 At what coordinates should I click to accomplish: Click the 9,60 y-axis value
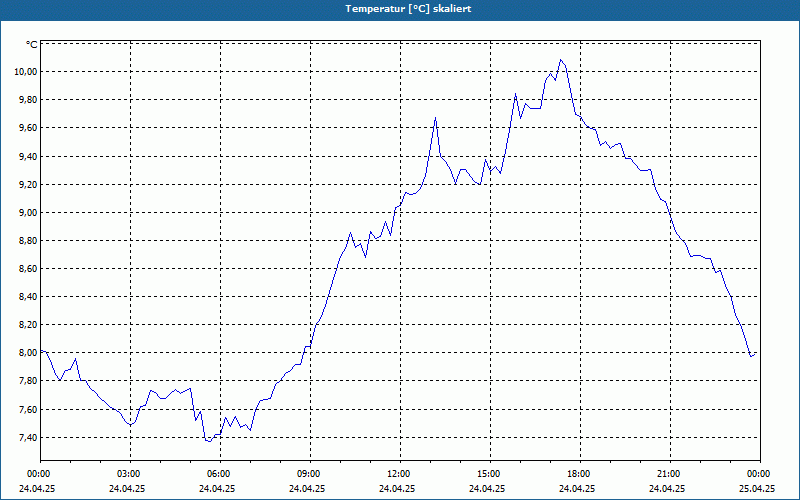[28, 128]
